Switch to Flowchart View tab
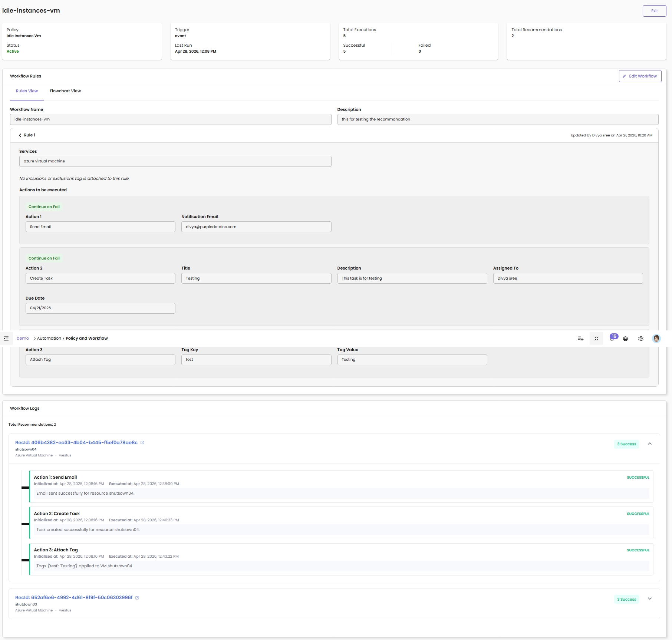The height and width of the screenshot is (640, 672). tap(65, 91)
